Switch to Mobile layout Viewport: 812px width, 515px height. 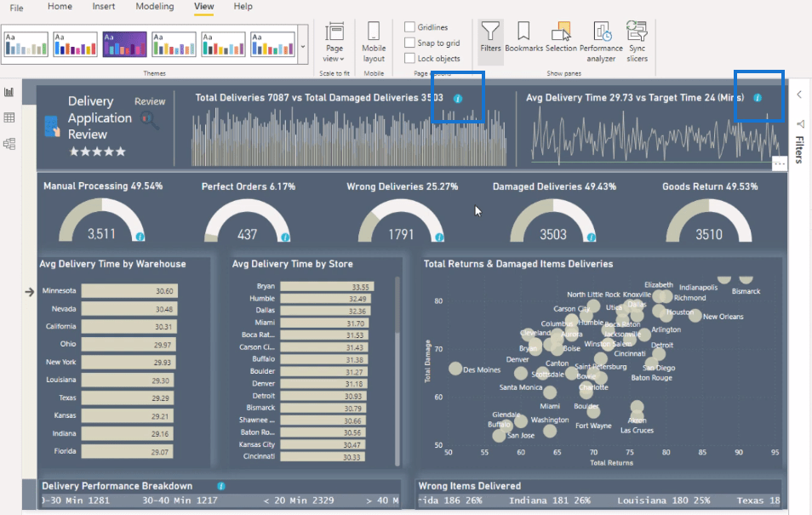pos(374,43)
